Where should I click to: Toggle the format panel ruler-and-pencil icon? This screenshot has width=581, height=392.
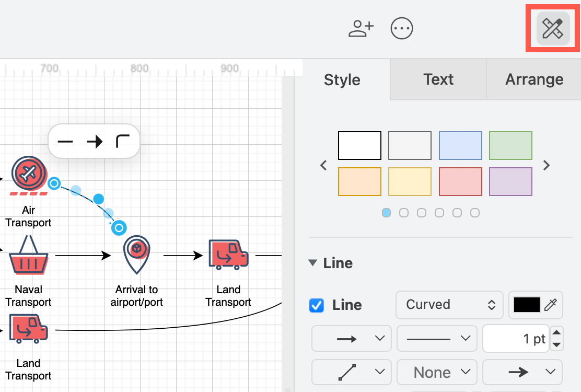[x=553, y=29]
